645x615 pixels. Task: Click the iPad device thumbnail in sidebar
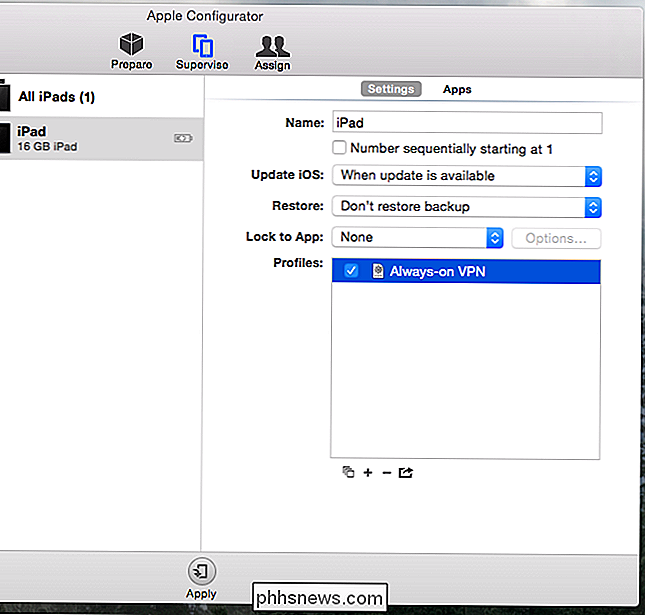click(x=5, y=139)
